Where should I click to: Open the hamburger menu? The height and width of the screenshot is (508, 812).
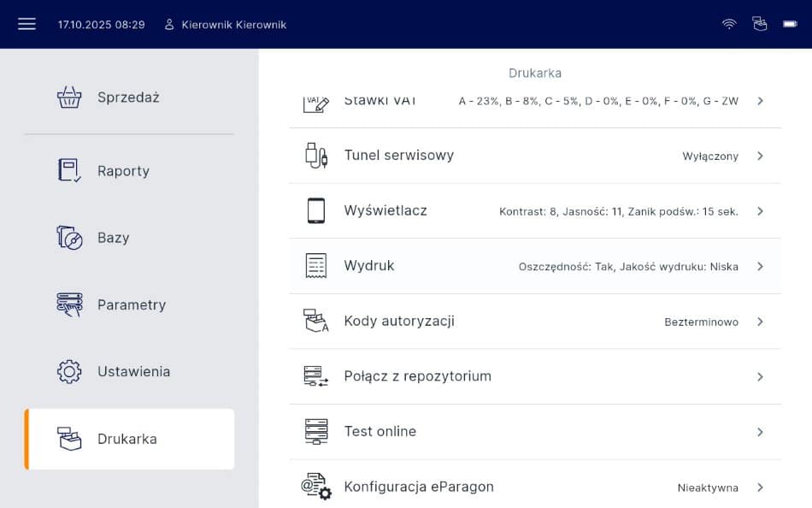pyautogui.click(x=26, y=24)
